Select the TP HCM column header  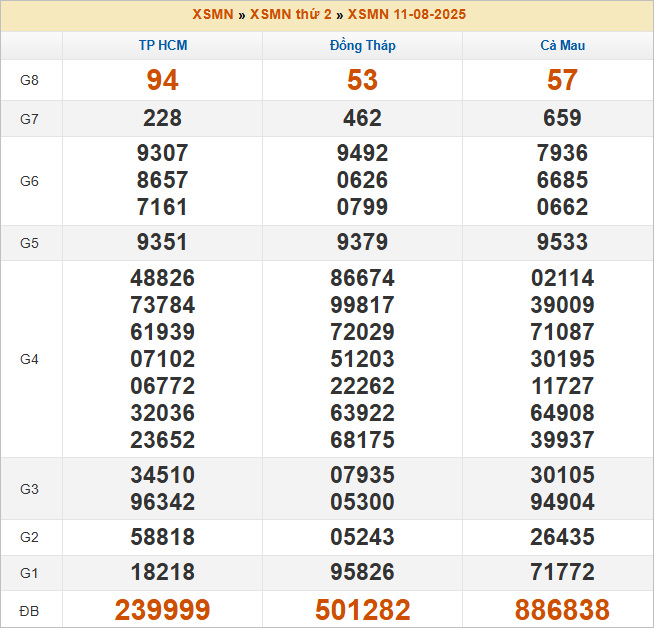coord(162,46)
